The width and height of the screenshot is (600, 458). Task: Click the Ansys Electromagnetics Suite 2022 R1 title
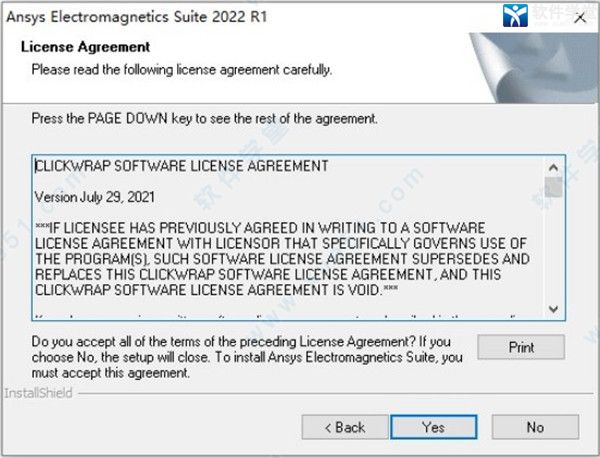(137, 17)
